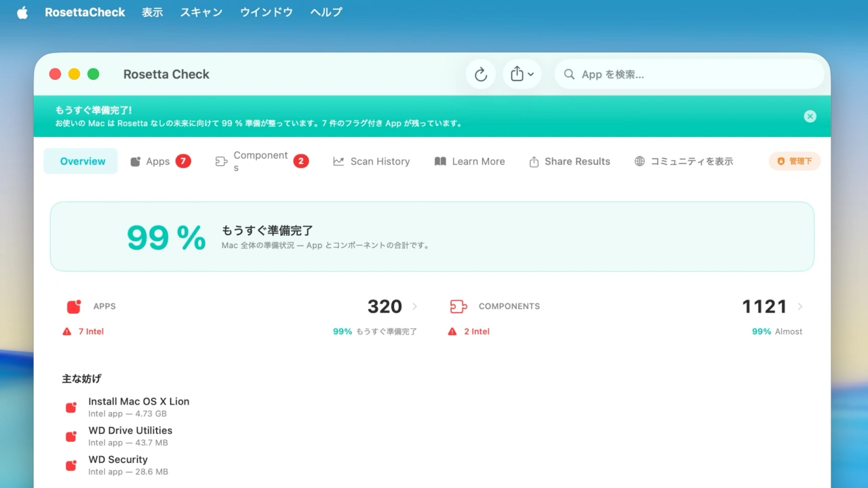The image size is (868, 488).
Task: Open コミュニティを表示 tab
Action: click(684, 161)
